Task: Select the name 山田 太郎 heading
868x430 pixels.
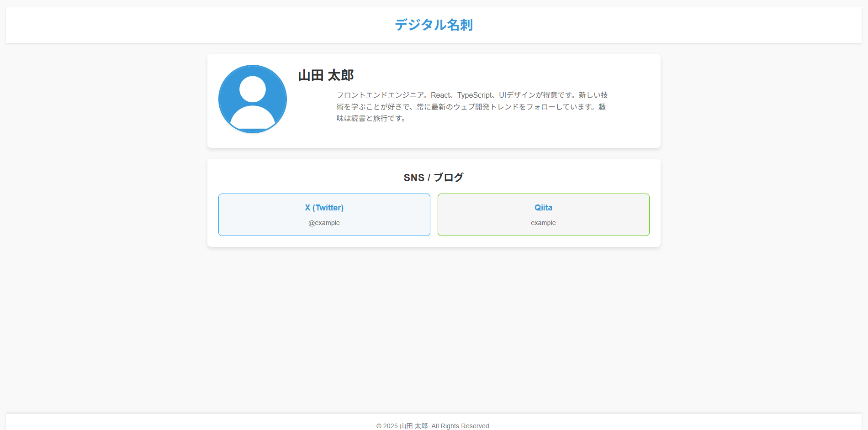Action: point(326,75)
